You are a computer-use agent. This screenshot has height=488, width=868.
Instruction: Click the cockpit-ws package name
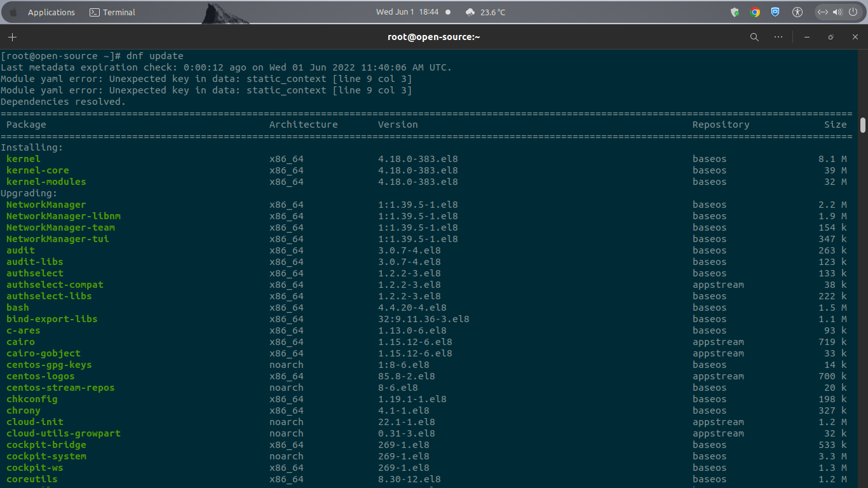[35, 468]
